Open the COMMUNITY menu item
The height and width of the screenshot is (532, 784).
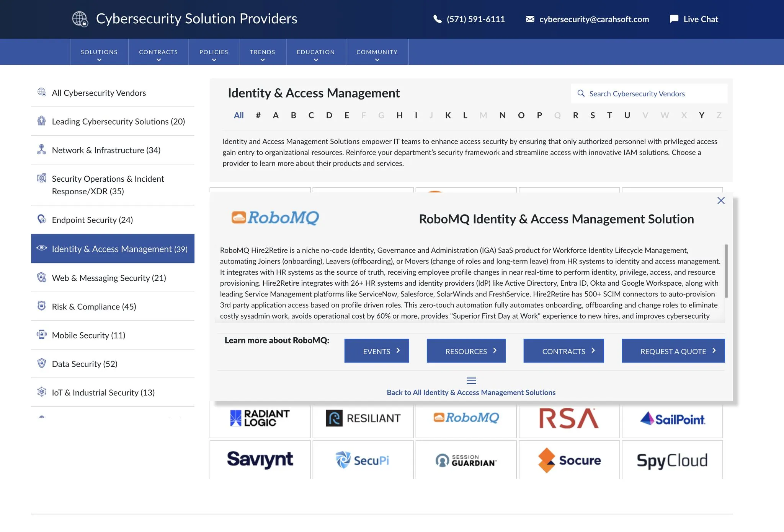[377, 52]
